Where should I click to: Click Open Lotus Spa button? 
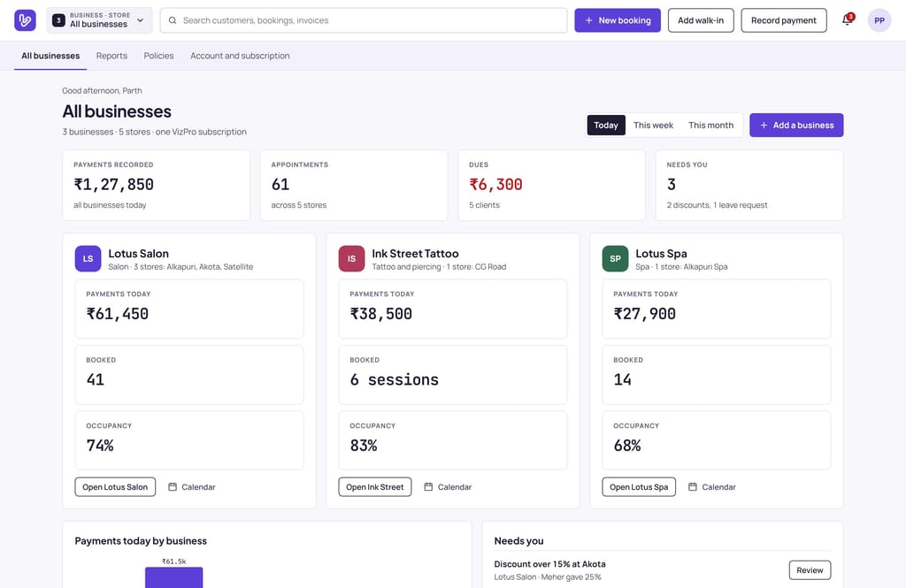(x=639, y=487)
